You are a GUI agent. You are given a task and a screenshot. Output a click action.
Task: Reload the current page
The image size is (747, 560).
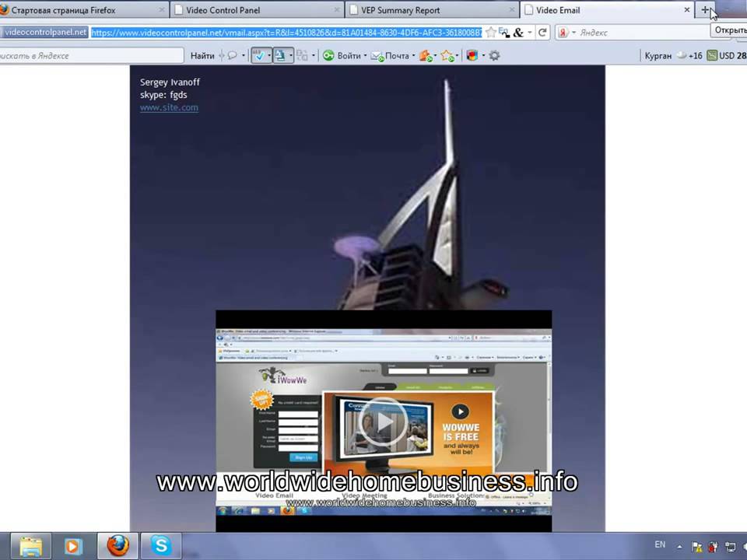pyautogui.click(x=542, y=33)
